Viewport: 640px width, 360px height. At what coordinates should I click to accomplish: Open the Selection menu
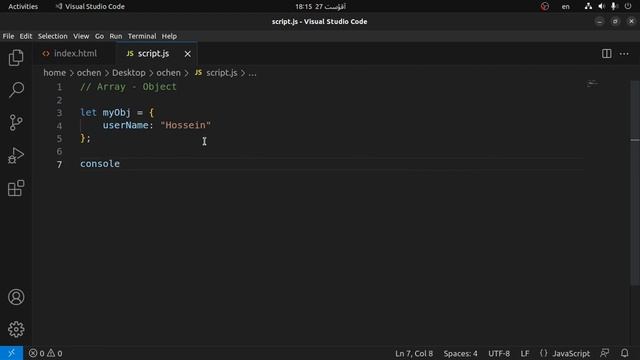point(53,36)
